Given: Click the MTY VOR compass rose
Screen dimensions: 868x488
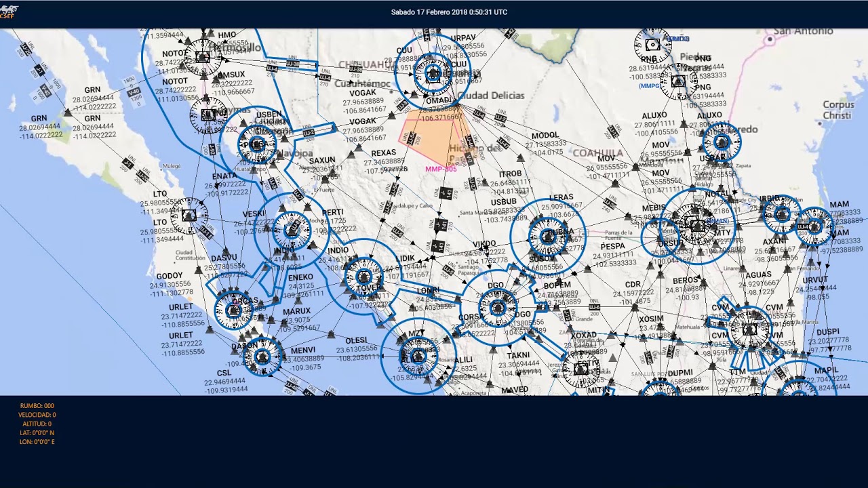Looking at the screenshot, I should (696, 226).
